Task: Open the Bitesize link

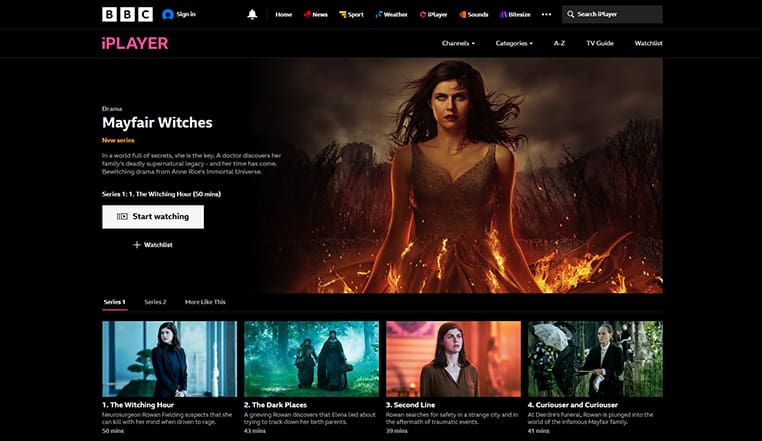Action: 515,15
